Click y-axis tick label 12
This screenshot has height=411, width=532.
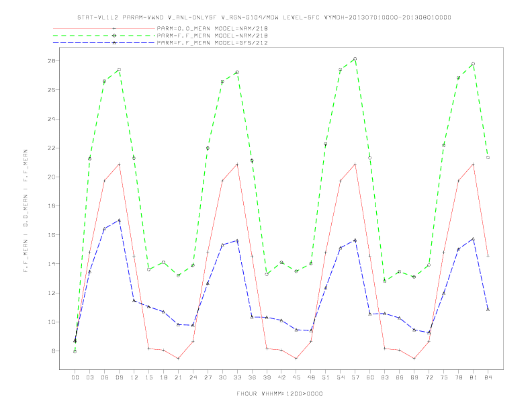point(52,293)
